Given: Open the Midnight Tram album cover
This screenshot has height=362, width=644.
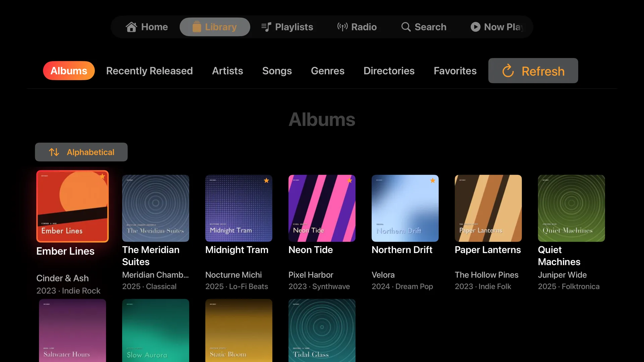Looking at the screenshot, I should pos(239,208).
